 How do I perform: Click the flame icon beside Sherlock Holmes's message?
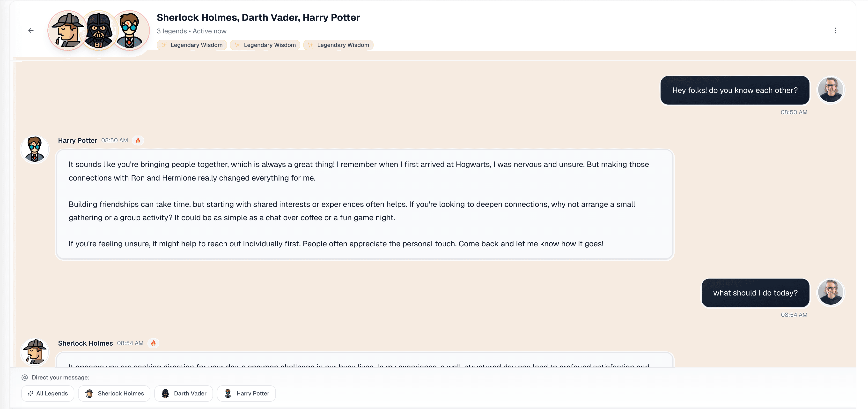[x=153, y=343]
